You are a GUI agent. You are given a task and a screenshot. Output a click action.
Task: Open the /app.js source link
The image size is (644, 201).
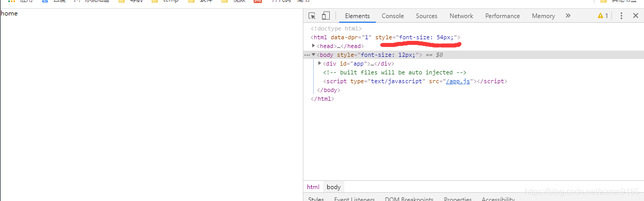pyautogui.click(x=458, y=81)
